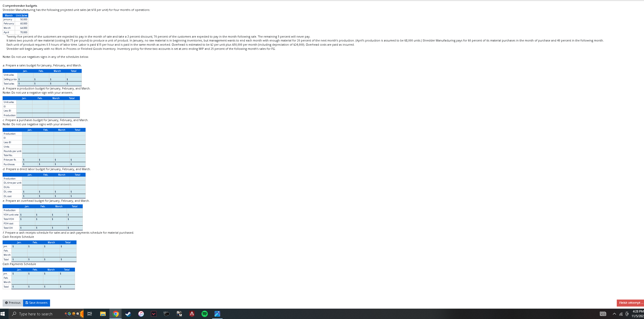Open Task View from the taskbar

(89, 314)
